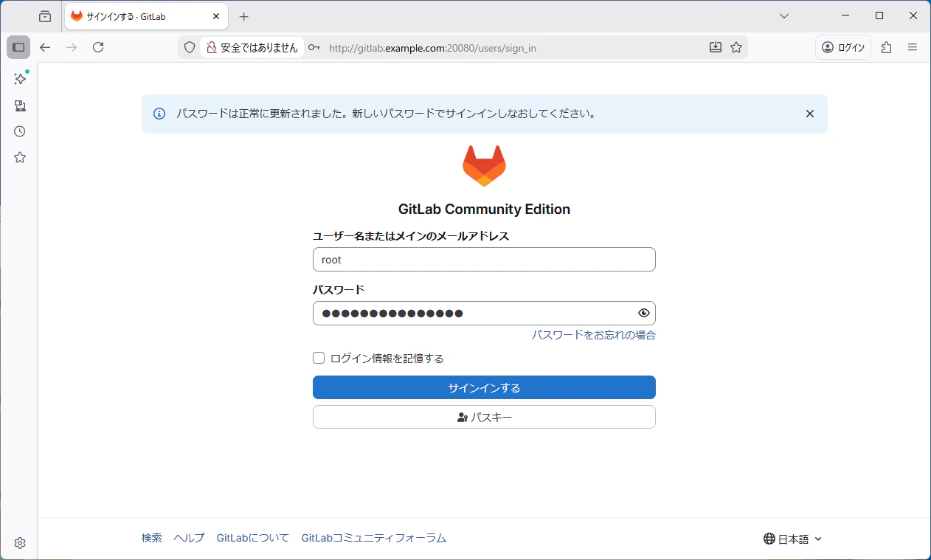Open saved password key icon in address bar

[314, 47]
